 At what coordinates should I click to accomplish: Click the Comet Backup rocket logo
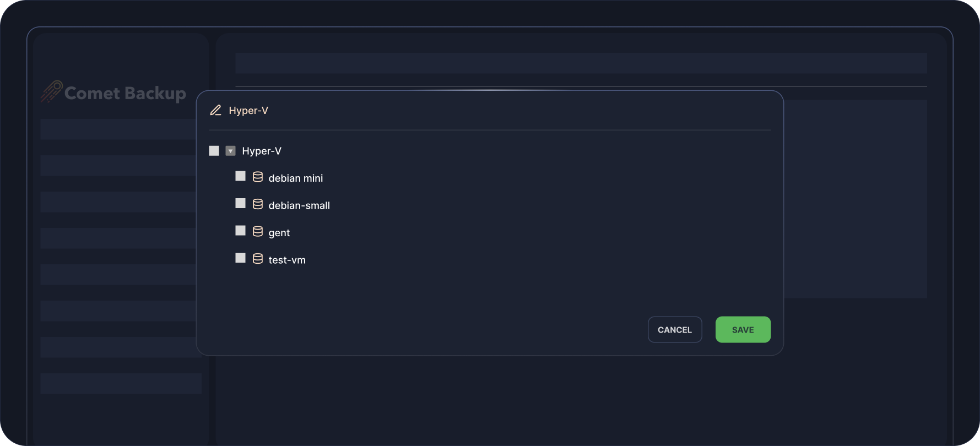tap(51, 92)
